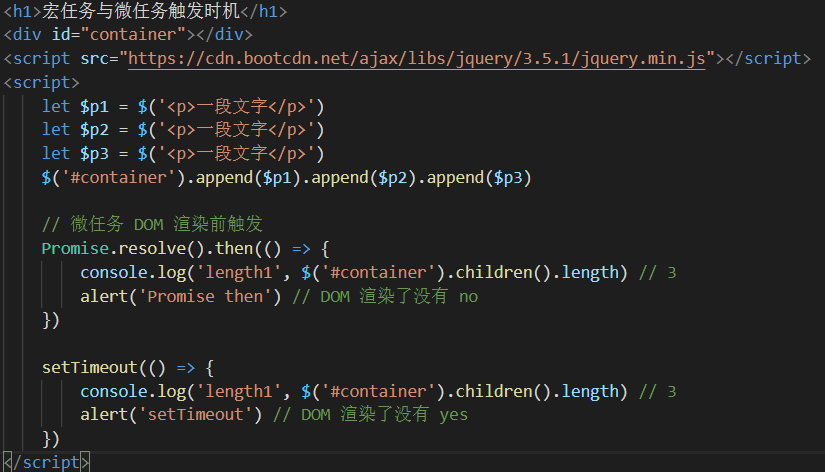Click Promise in Promise.resolve().then
Image resolution: width=825 pixels, height=472 pixels.
pos(75,248)
